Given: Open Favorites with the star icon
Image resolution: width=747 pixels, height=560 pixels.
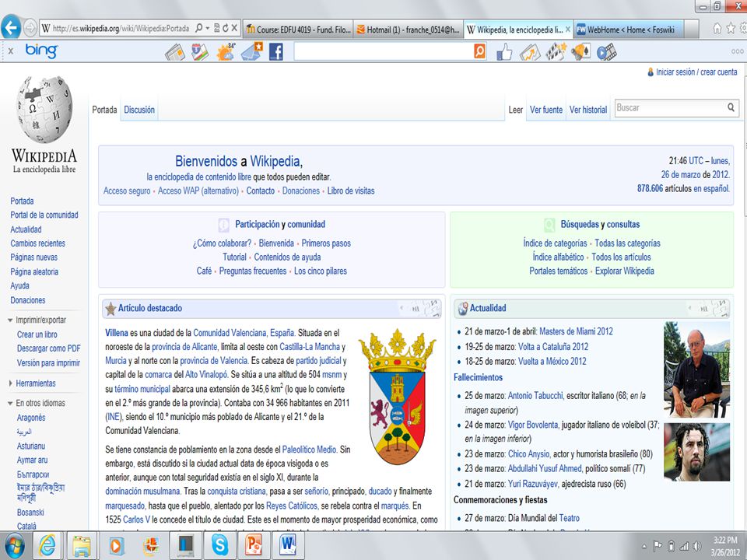Looking at the screenshot, I should click(x=731, y=29).
